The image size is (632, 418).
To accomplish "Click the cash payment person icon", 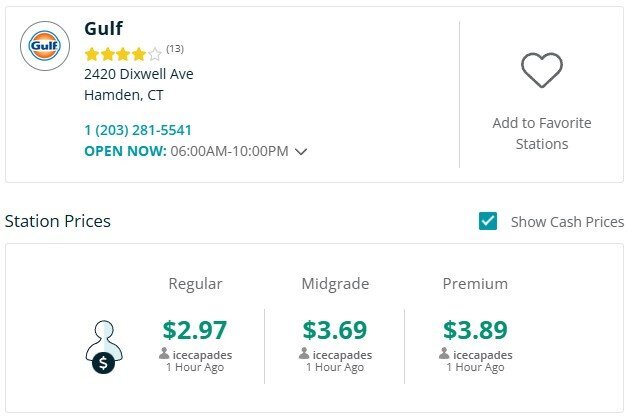I will tap(102, 347).
